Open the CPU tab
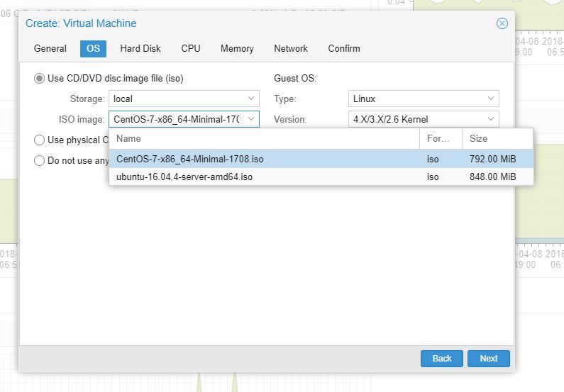The width and height of the screenshot is (564, 392). [191, 49]
